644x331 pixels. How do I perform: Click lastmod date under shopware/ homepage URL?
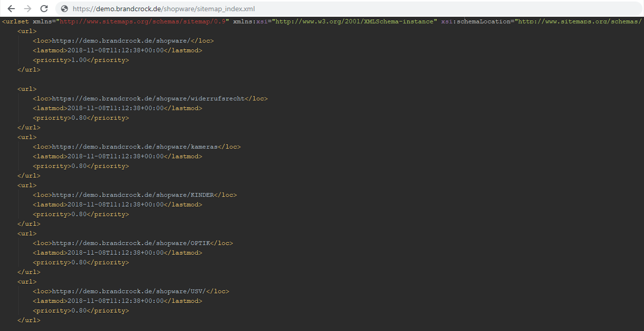pyautogui.click(x=116, y=50)
